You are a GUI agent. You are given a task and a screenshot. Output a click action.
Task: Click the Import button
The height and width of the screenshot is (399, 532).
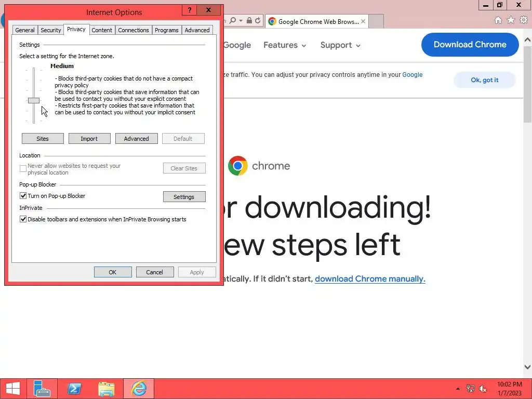coord(89,138)
